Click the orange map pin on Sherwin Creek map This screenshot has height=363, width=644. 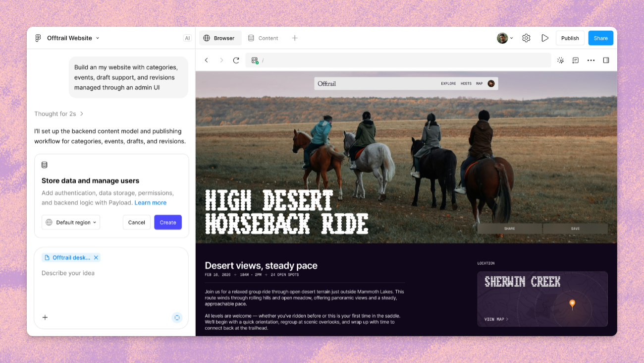(572, 304)
